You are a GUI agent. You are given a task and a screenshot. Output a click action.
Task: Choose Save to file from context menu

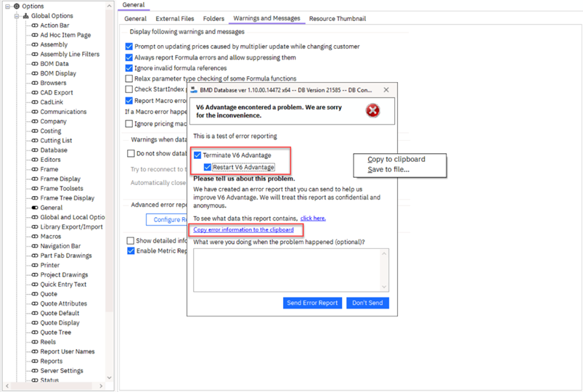pos(388,170)
